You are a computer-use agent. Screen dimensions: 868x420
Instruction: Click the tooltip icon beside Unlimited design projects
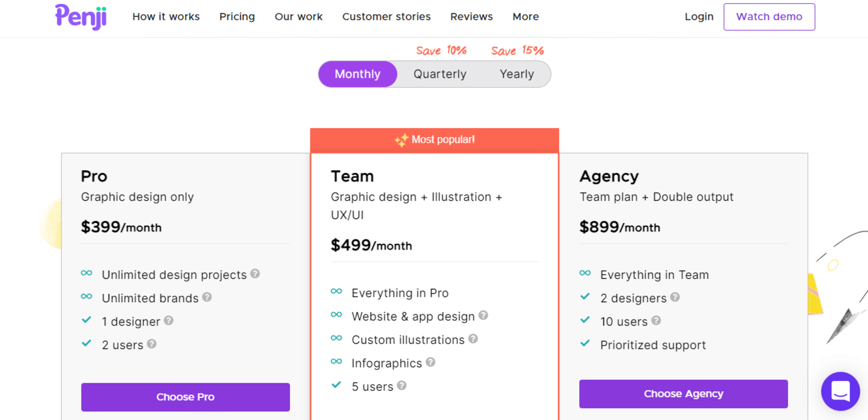[x=255, y=274]
